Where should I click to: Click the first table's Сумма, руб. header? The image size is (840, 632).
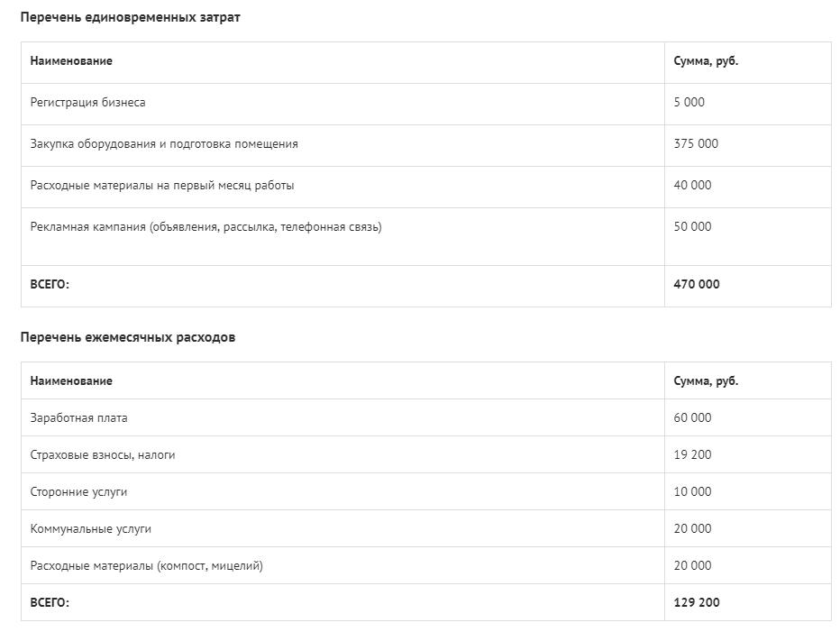[x=706, y=61]
